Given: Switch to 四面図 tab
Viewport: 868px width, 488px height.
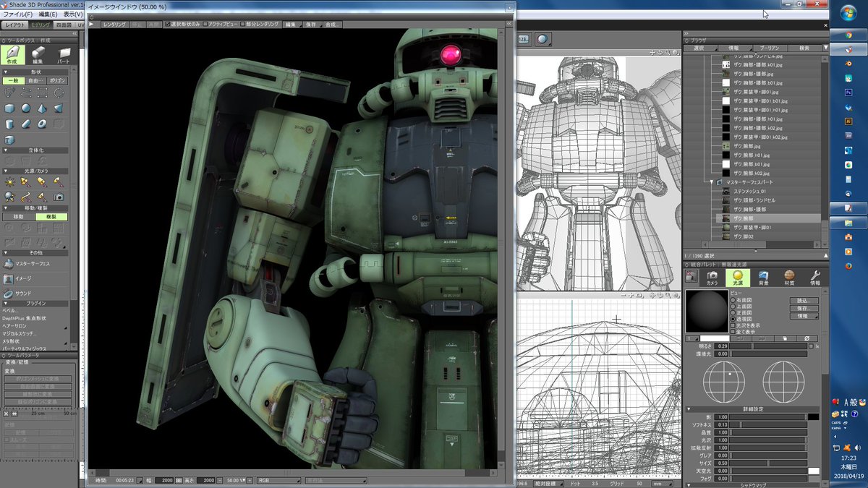Looking at the screenshot, I should click(x=64, y=25).
